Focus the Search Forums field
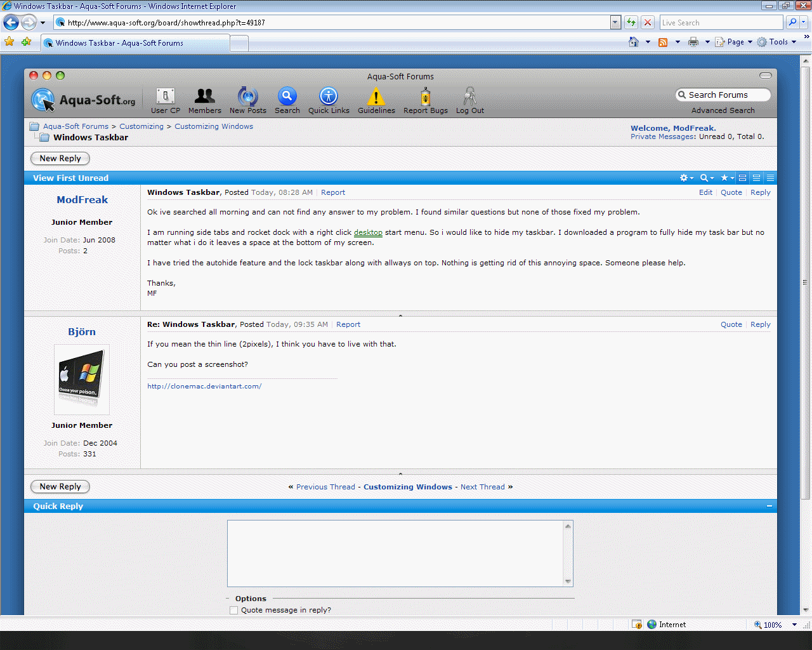Viewport: 812px width, 650px height. tap(723, 95)
